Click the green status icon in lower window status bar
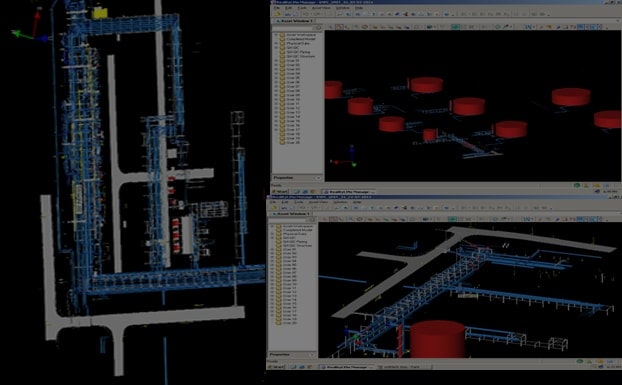622x385 pixels. (x=580, y=361)
